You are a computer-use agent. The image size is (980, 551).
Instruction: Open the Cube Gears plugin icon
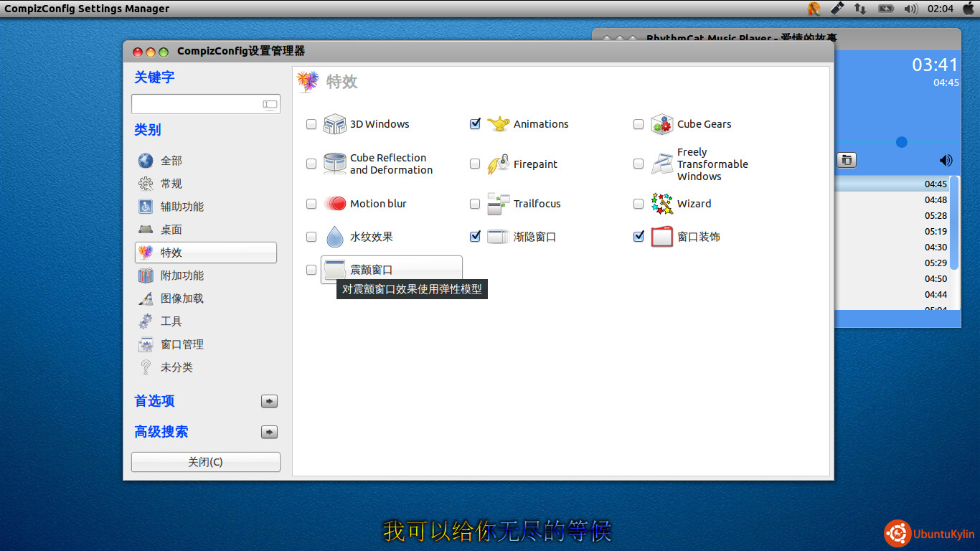pos(661,124)
